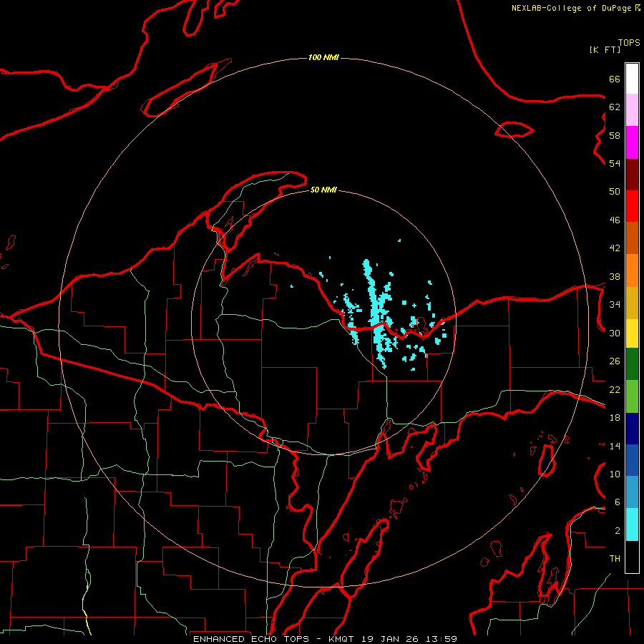This screenshot has height=644, width=644.
Task: Click the 22 legend value
Action: pos(615,389)
